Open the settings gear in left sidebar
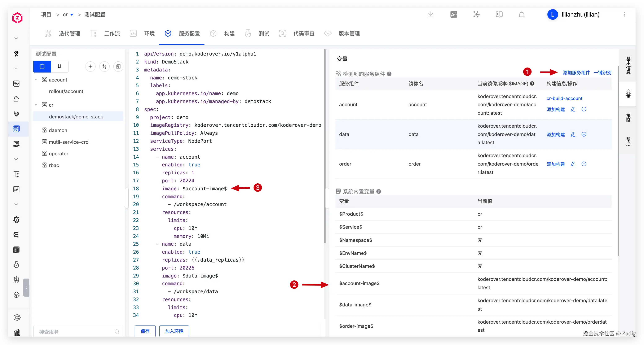The height and width of the screenshot is (345, 644). click(17, 318)
